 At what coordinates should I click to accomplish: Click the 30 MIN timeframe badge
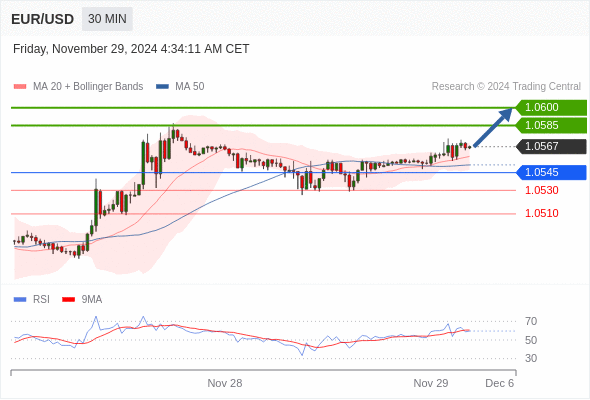coord(107,19)
